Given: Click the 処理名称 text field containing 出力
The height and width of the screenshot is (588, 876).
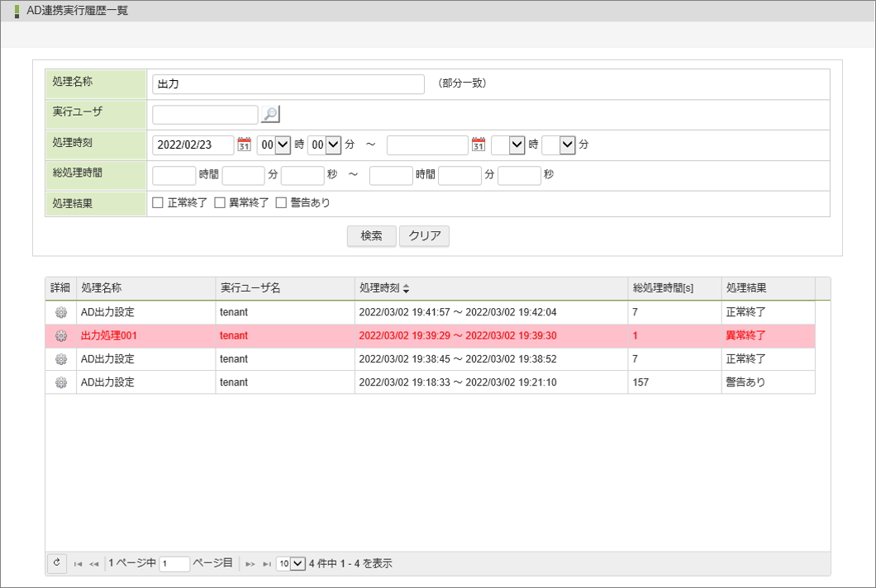Looking at the screenshot, I should click(288, 84).
